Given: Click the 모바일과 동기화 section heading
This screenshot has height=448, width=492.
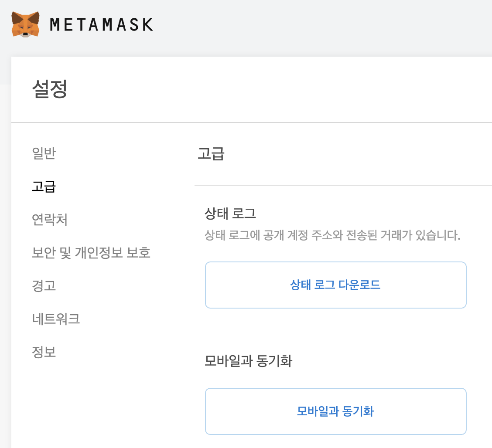Looking at the screenshot, I should tap(249, 361).
